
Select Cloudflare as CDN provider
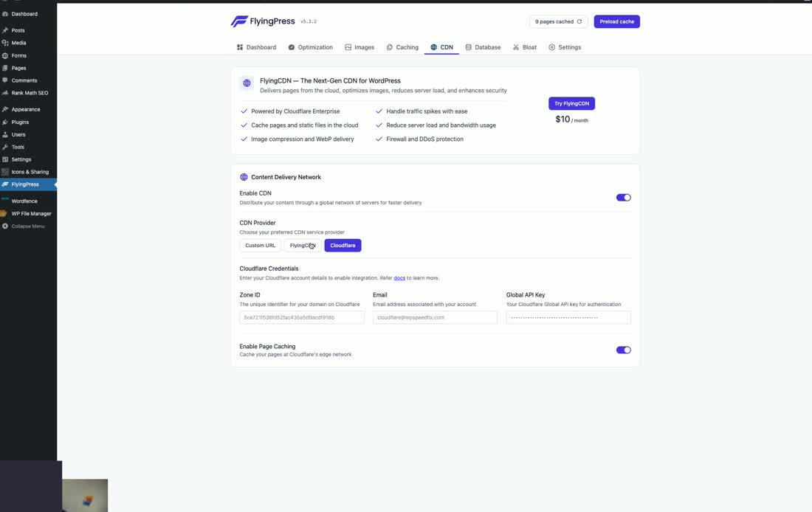coord(343,246)
